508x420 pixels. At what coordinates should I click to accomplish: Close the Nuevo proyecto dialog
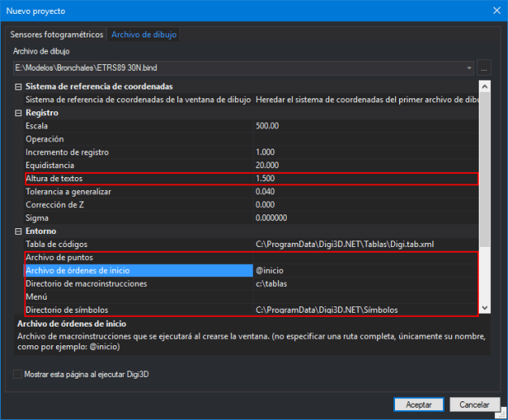click(x=495, y=11)
